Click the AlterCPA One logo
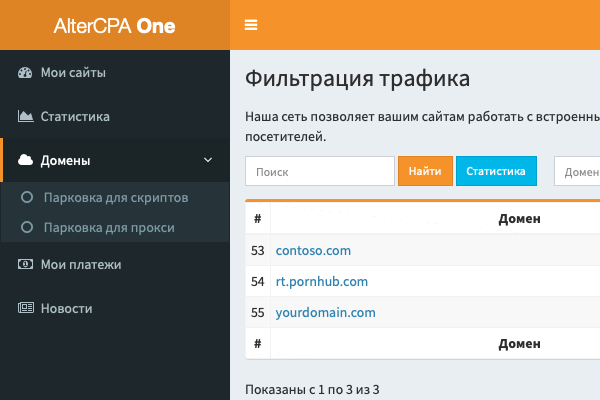The image size is (600, 400). coord(114,26)
